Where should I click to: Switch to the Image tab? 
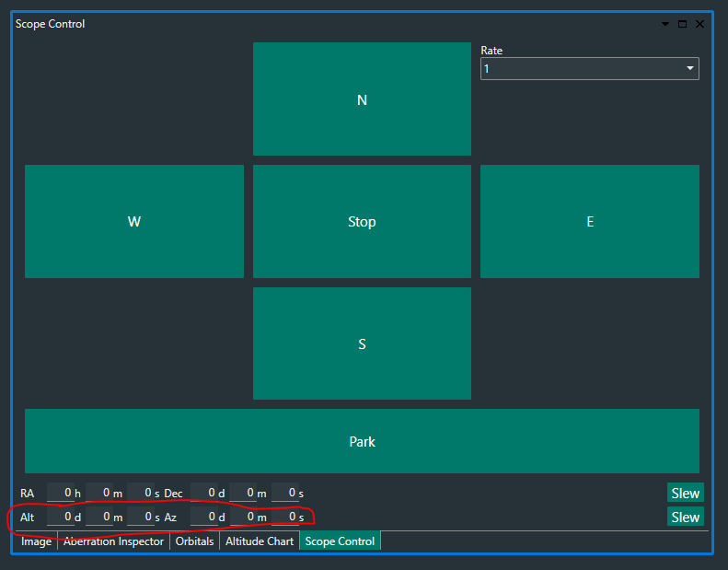(36, 541)
